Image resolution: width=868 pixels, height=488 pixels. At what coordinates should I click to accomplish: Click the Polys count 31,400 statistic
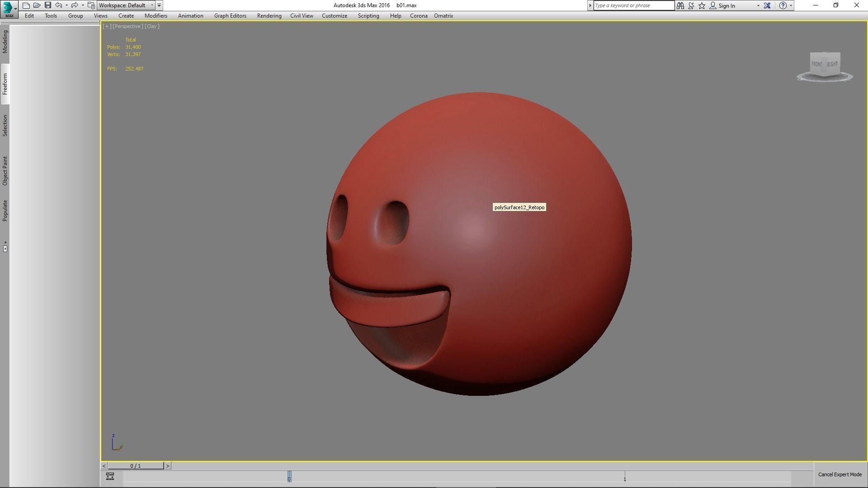click(133, 47)
